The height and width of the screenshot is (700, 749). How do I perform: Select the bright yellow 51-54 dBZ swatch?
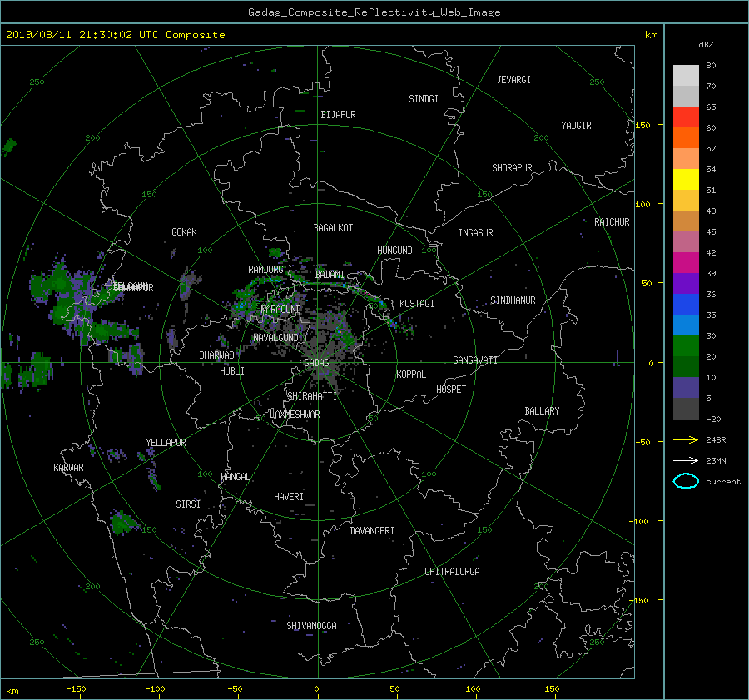[686, 179]
